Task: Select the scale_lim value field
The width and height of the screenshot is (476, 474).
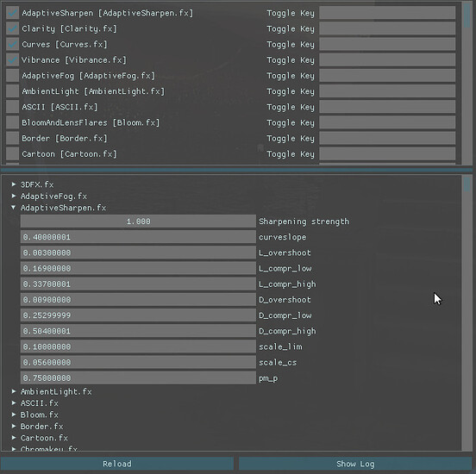Action: (x=138, y=346)
